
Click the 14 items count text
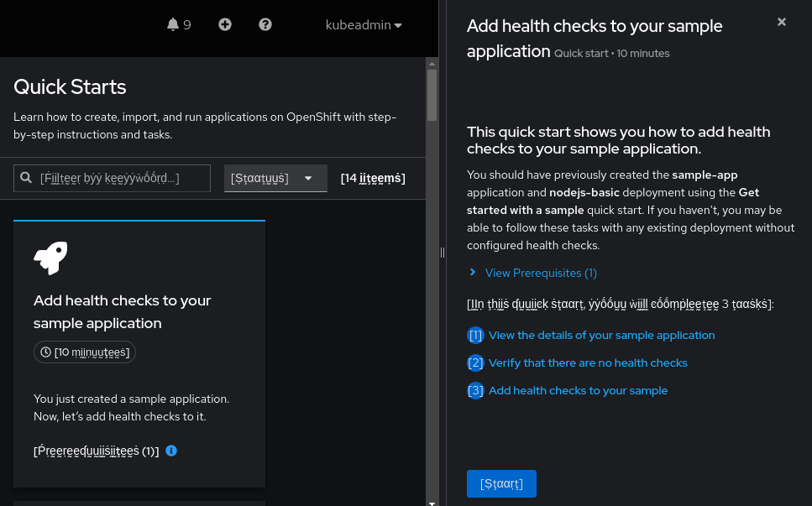coord(373,178)
